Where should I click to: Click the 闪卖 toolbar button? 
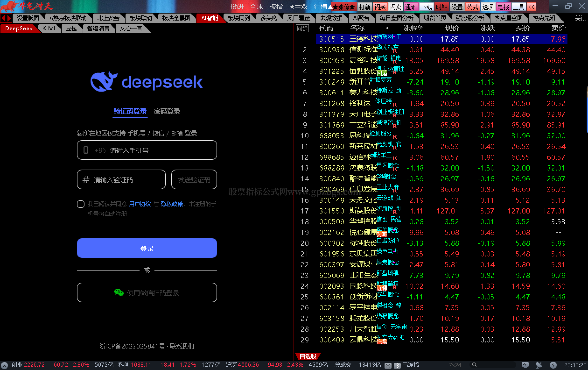click(395, 7)
